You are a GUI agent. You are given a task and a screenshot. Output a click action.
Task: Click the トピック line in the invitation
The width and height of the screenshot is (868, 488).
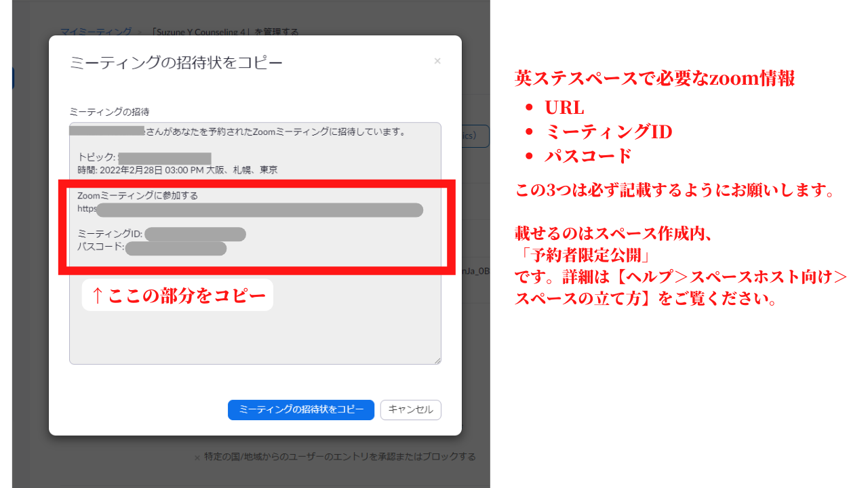tap(144, 157)
